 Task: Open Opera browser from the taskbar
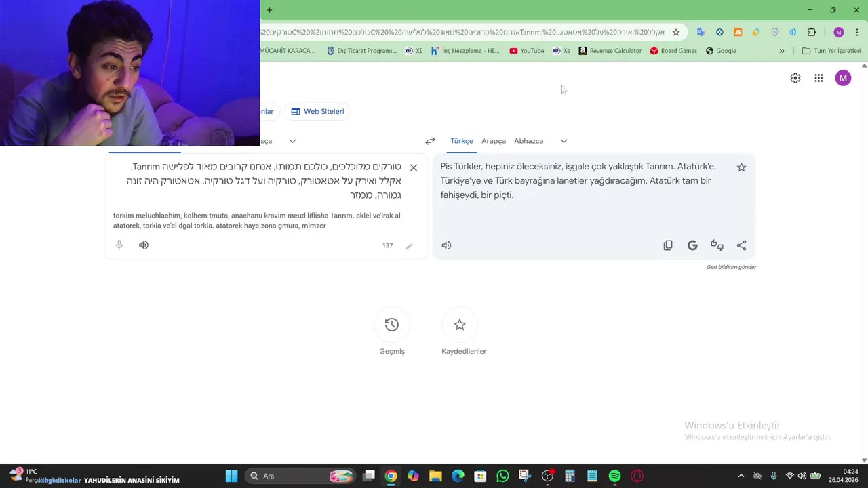(637, 476)
